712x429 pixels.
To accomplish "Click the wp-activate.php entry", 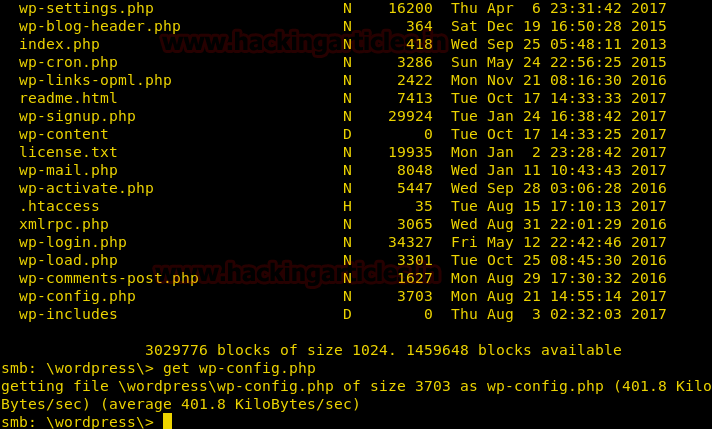I will point(86,188).
